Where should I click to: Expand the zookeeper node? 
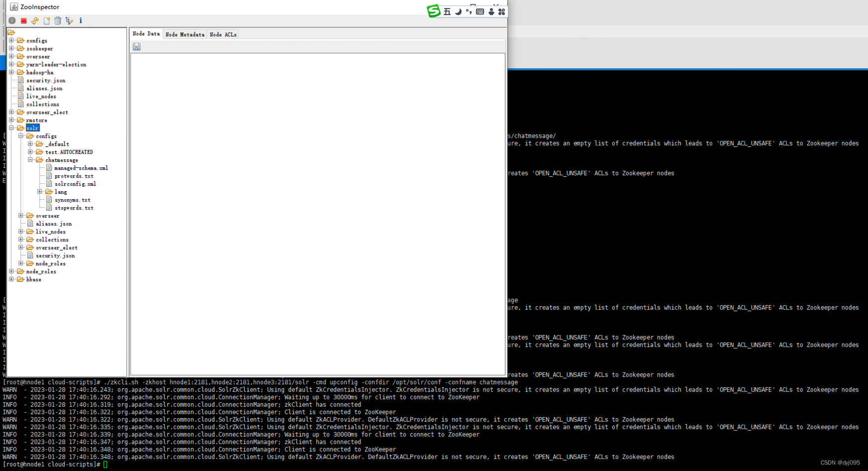tap(11, 48)
